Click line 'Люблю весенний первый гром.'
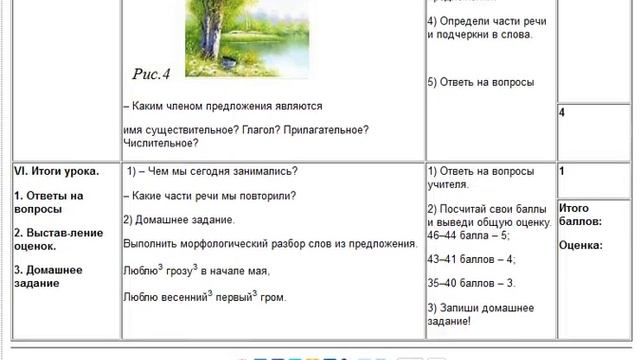Image resolution: width=640 pixels, height=360 pixels. coord(204,296)
